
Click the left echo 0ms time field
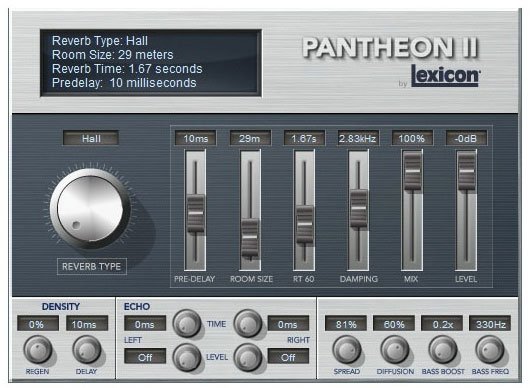(145, 324)
